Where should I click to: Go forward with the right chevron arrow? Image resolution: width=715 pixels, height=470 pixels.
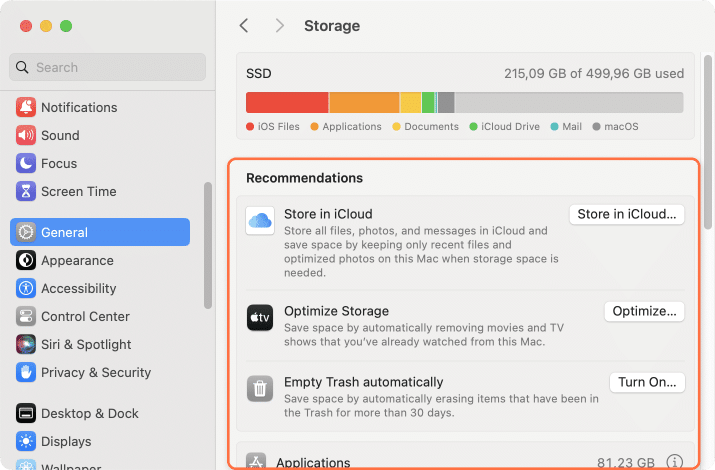tap(280, 26)
